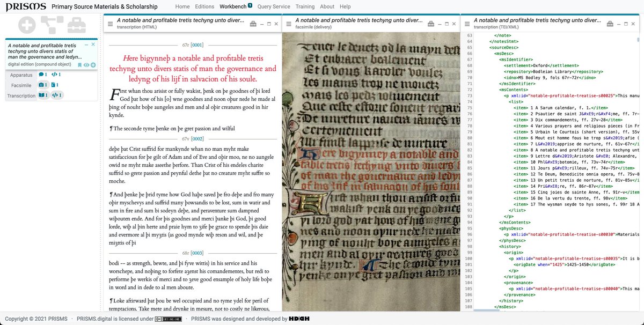This screenshot has width=644, height=325.
Task: Toggle Transcription book HTML item
Action: tap(43, 95)
